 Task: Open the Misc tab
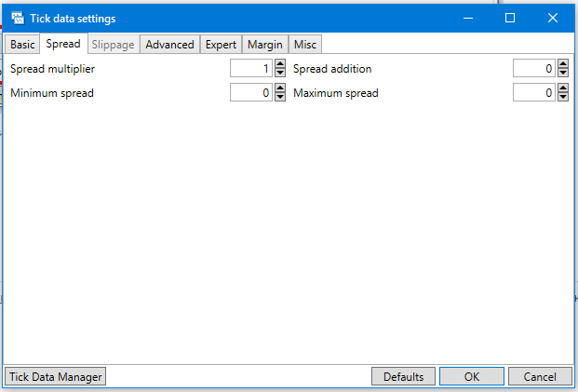coord(305,45)
